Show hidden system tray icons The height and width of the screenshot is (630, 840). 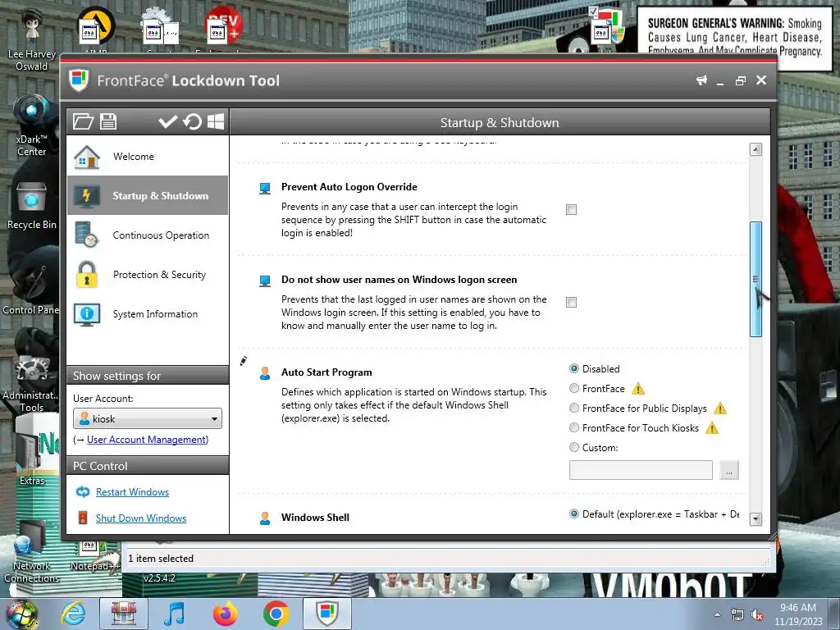717,614
